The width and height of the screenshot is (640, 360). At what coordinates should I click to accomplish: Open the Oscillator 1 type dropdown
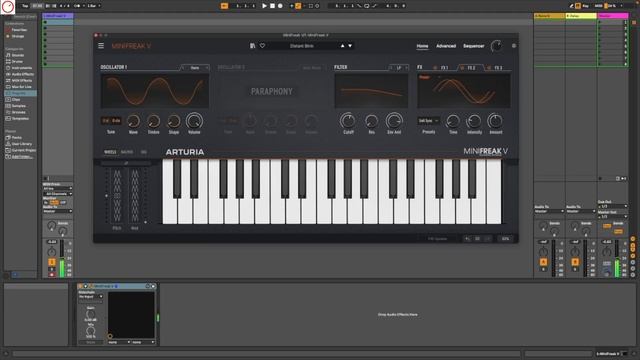[x=195, y=68]
